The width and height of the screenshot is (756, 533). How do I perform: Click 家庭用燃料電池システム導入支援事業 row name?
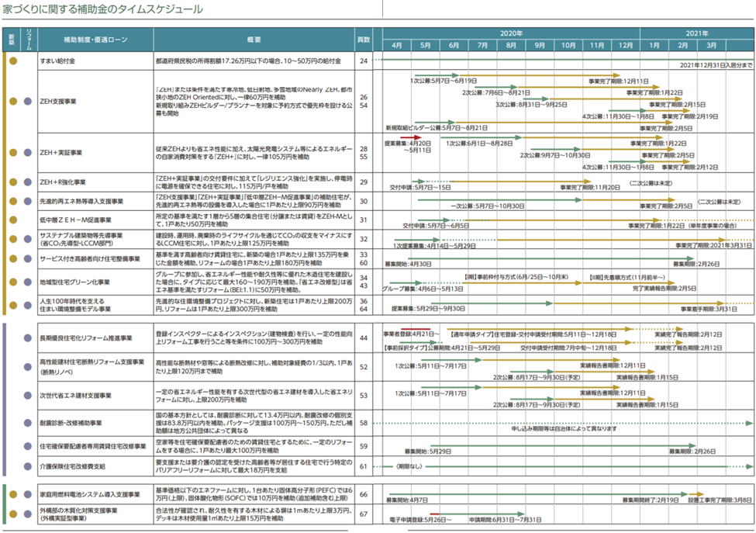(90, 494)
